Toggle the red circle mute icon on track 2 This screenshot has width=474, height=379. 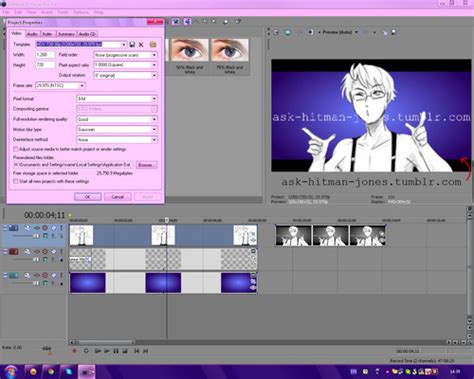pyautogui.click(x=45, y=252)
